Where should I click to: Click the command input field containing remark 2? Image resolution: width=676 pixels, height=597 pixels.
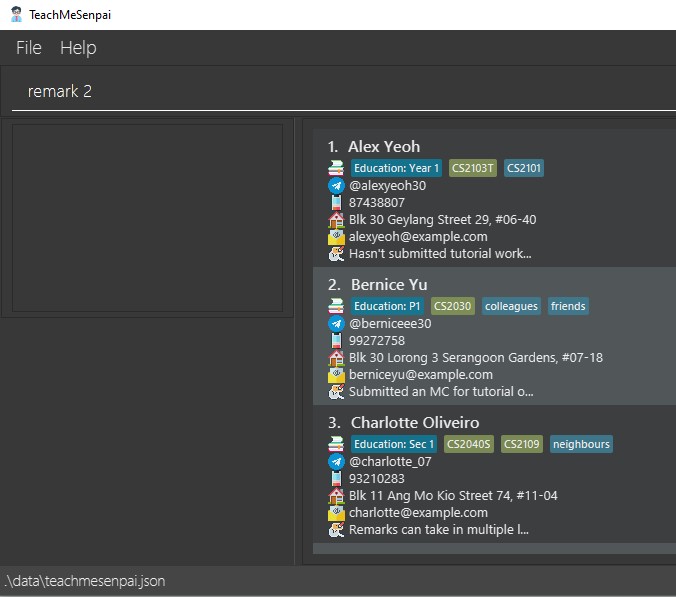344,91
